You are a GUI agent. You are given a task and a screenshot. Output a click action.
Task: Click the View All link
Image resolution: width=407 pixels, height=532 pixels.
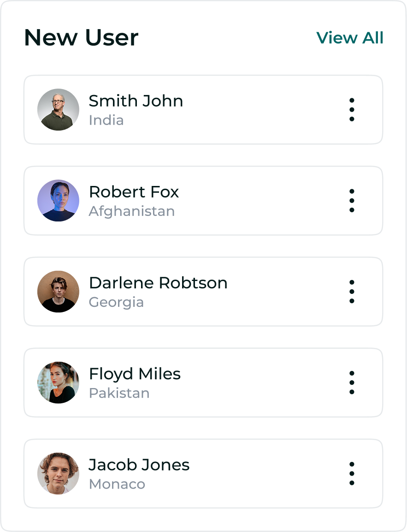point(350,38)
